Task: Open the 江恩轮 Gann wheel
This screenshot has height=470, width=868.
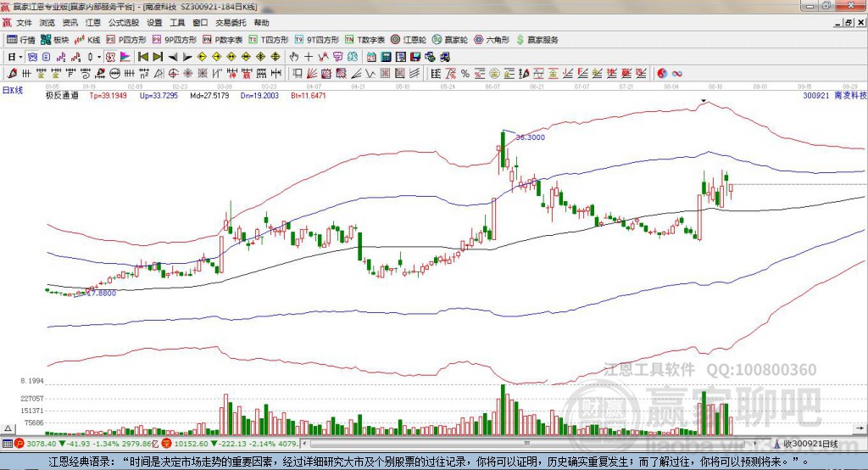Action: point(409,40)
